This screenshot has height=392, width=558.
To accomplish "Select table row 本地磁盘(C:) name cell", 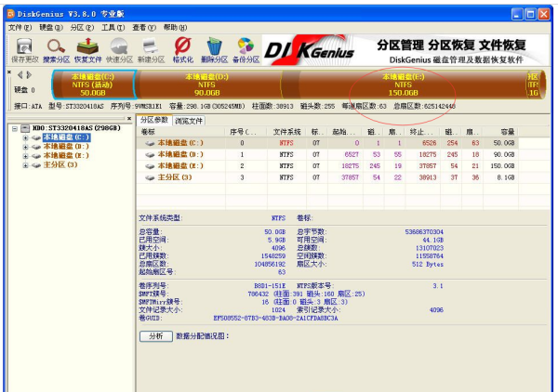I will (180, 143).
